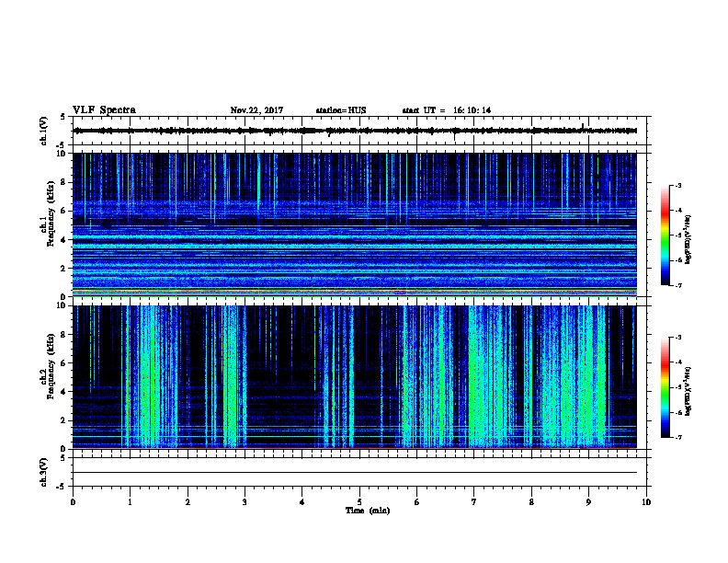728x563 pixels.
Task: Click the ch.2 spectrogram "2" kHz tick label
Action: 63,420
